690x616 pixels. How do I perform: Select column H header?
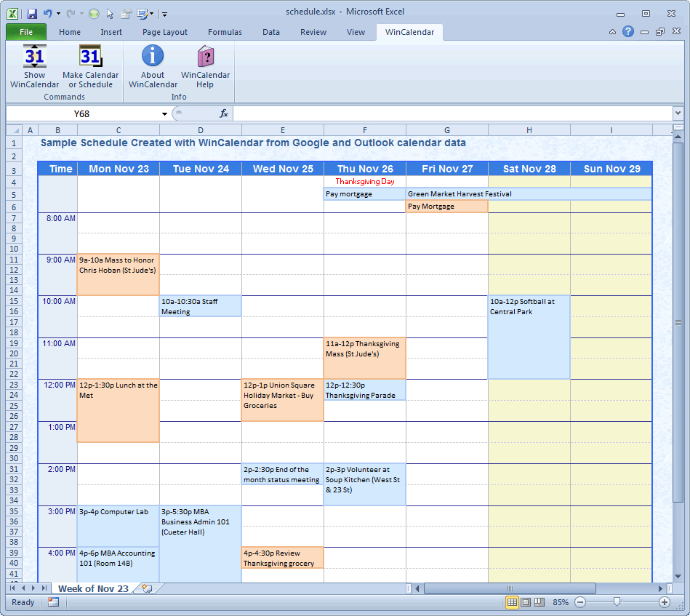point(529,130)
